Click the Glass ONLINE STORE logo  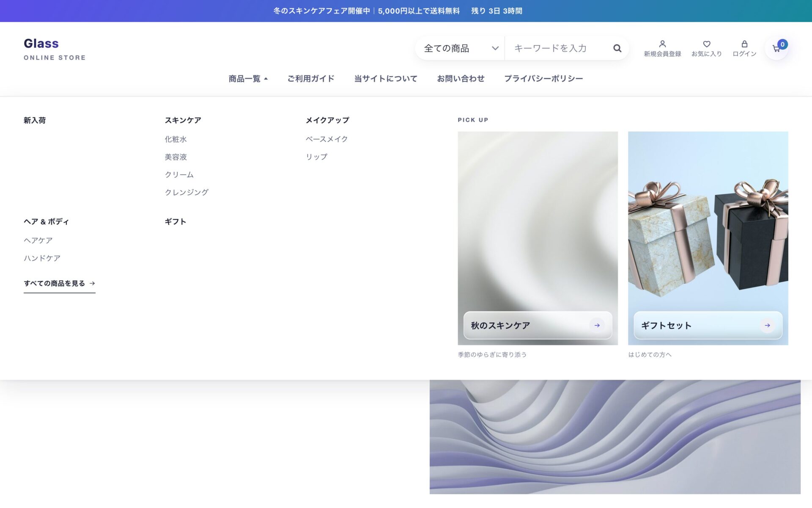tap(55, 49)
